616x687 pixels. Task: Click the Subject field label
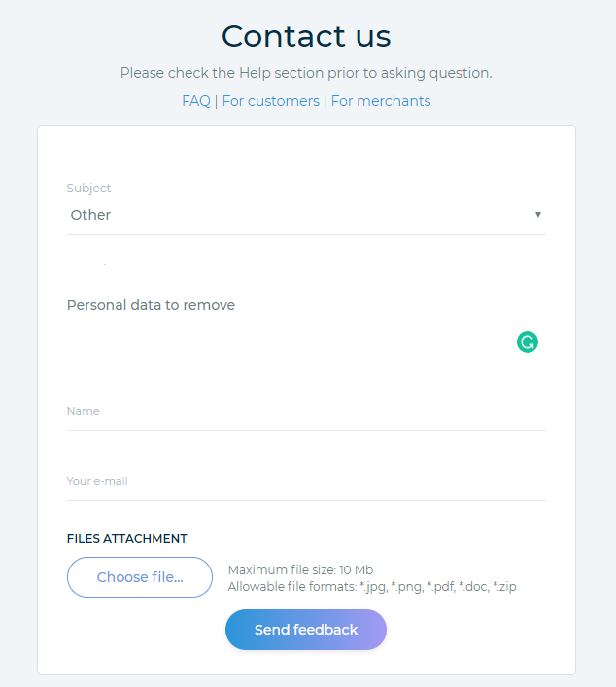coord(88,189)
